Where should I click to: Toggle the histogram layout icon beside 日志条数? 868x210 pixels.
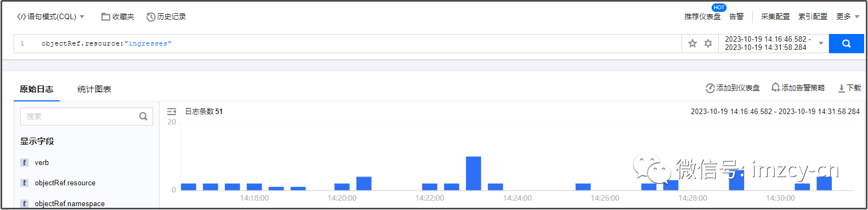[172, 111]
